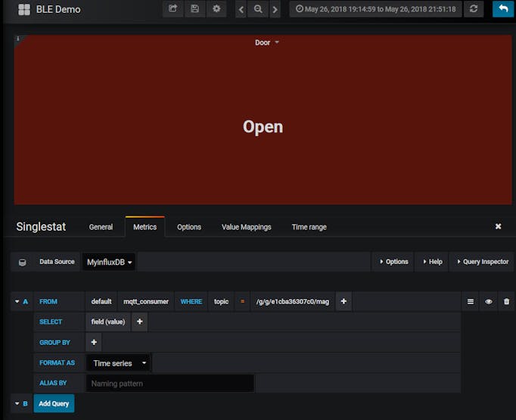Refresh the dashboard
The width and height of the screenshot is (516, 420).
pyautogui.click(x=474, y=9)
